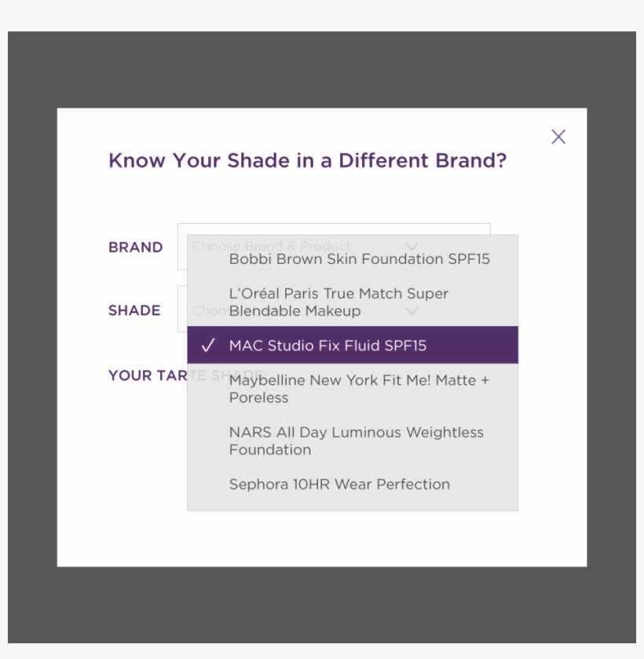Click the Choose Shade placeholder text
The image size is (644, 659).
(210, 311)
